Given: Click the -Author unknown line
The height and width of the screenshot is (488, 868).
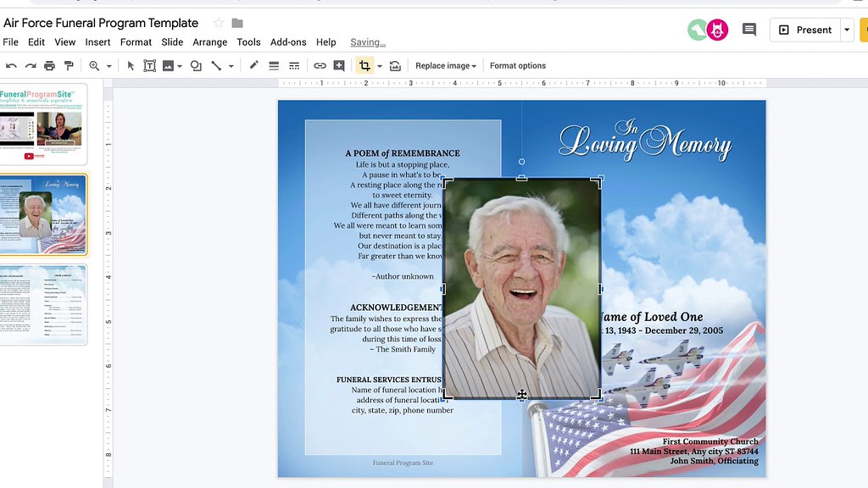Looking at the screenshot, I should click(403, 276).
